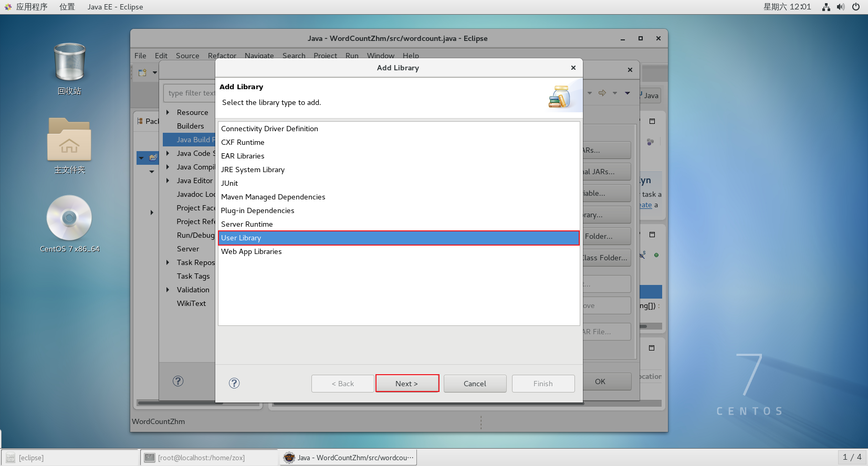Image resolution: width=868 pixels, height=466 pixels.
Task: Select Web App Libraries
Action: click(x=399, y=251)
